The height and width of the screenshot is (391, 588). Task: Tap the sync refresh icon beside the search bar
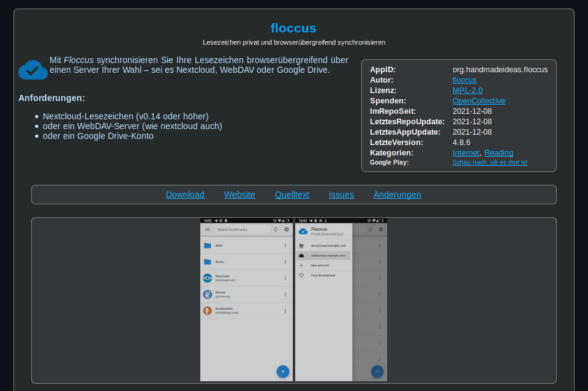[276, 229]
